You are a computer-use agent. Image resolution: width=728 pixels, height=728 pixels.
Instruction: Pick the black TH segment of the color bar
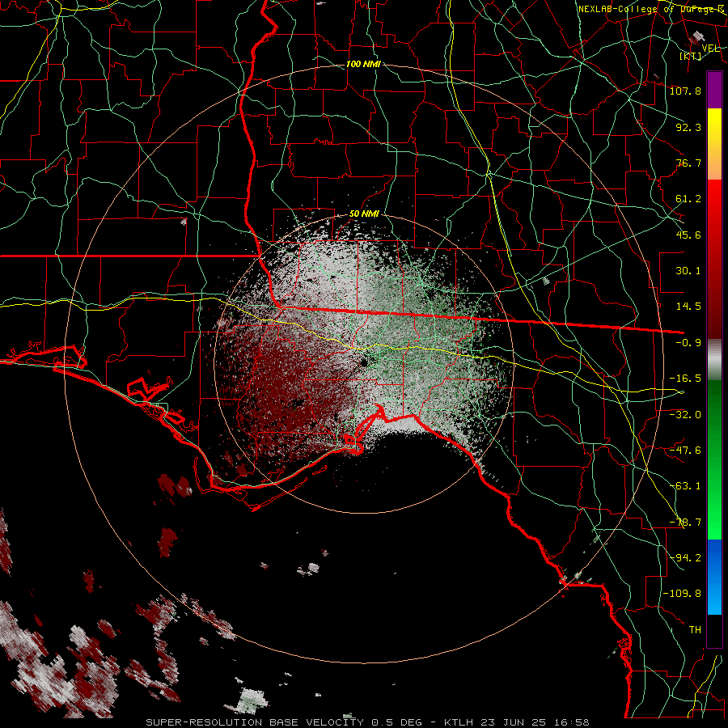[714, 631]
